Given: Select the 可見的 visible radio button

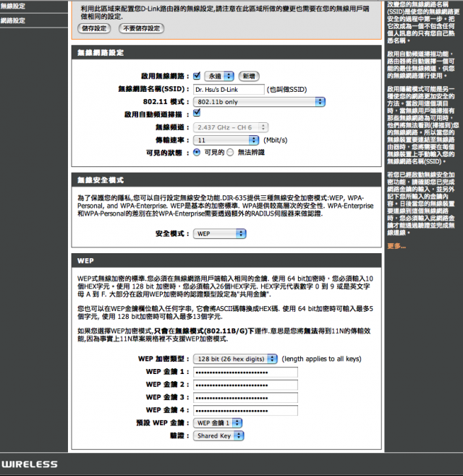Looking at the screenshot, I should click(197, 153).
